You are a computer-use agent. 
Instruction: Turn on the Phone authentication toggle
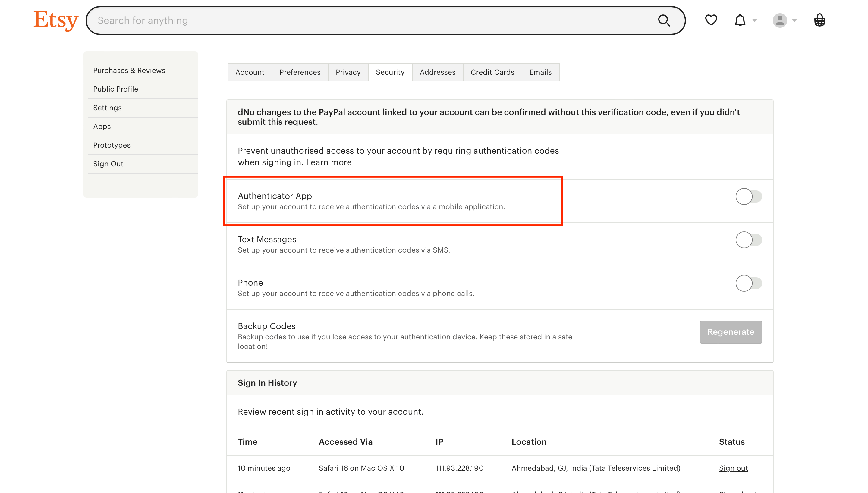tap(748, 283)
